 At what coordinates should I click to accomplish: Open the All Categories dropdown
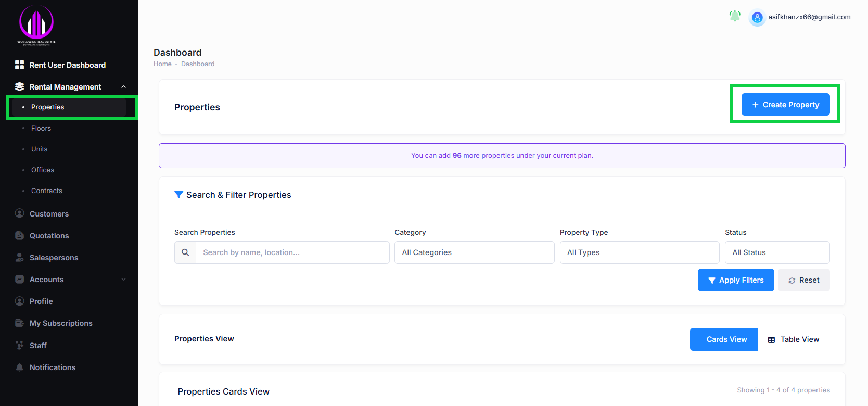[474, 252]
